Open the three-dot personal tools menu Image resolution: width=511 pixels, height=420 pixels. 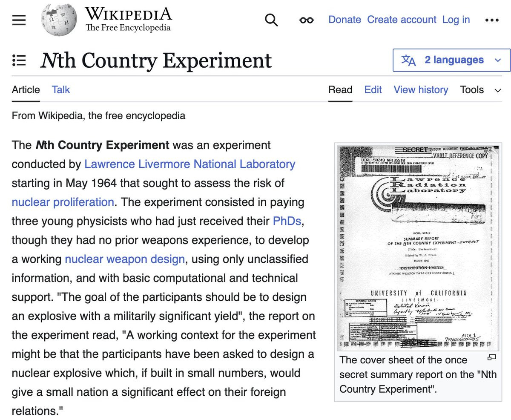[492, 20]
